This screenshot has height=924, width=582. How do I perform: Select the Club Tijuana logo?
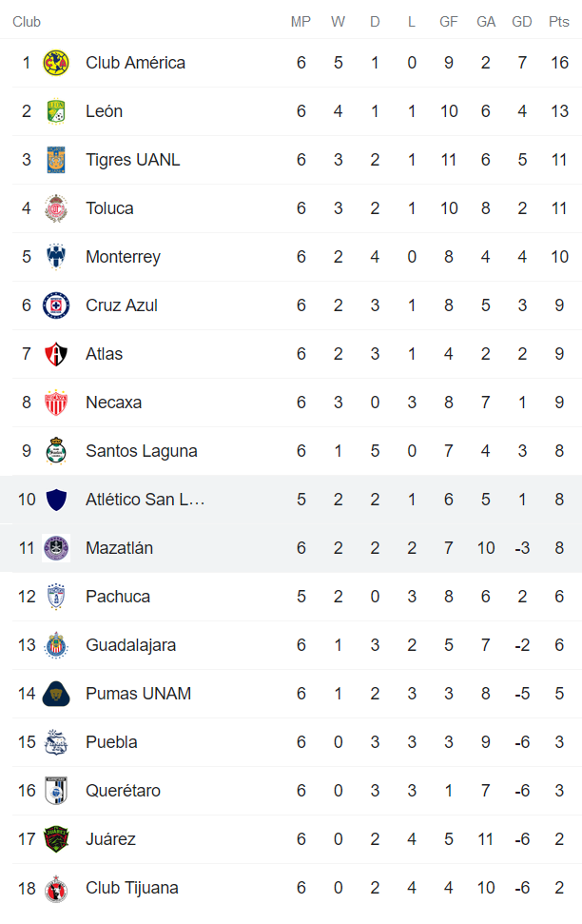coord(55,887)
